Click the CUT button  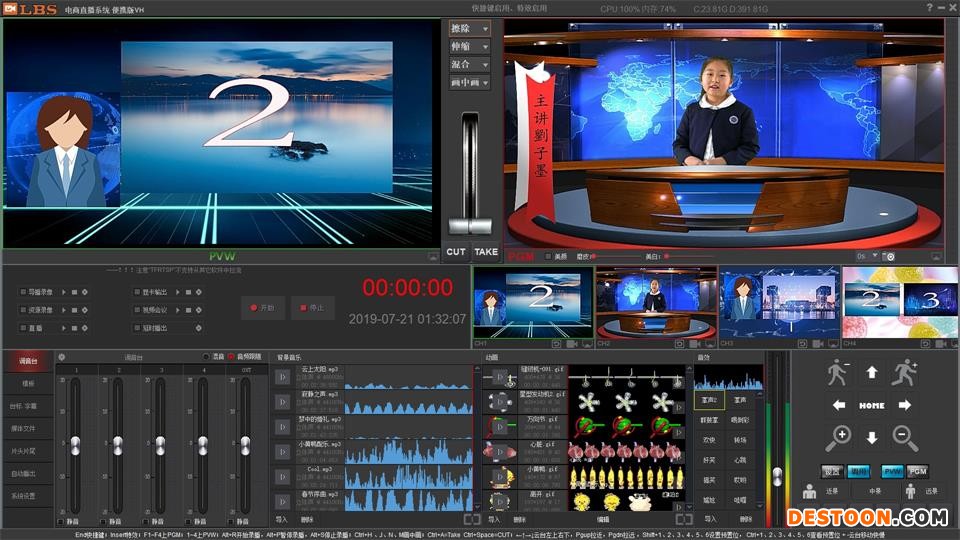[x=456, y=252]
